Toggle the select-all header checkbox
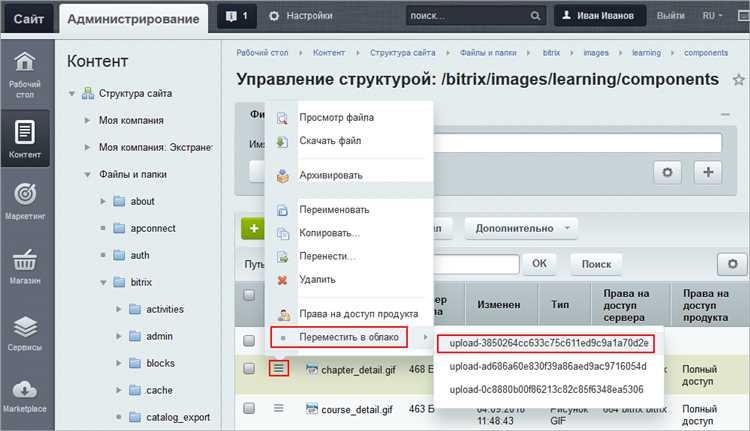The height and width of the screenshot is (431, 750). click(249, 295)
